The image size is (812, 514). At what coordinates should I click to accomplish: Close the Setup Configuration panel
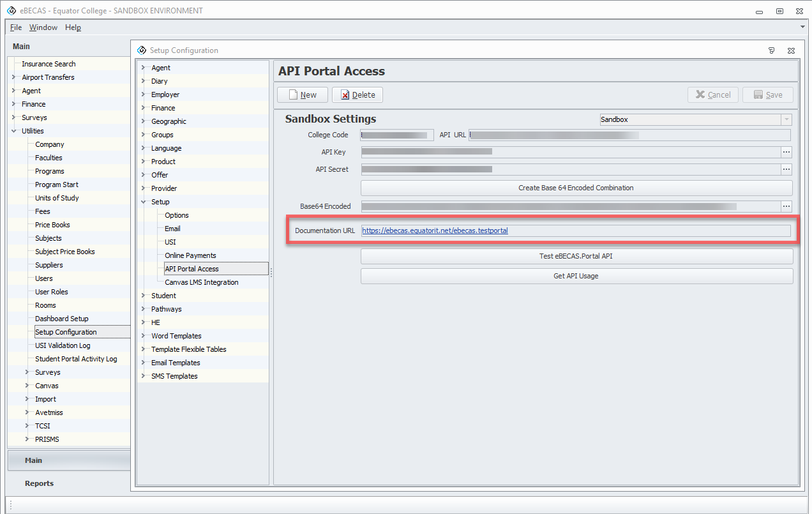point(791,50)
